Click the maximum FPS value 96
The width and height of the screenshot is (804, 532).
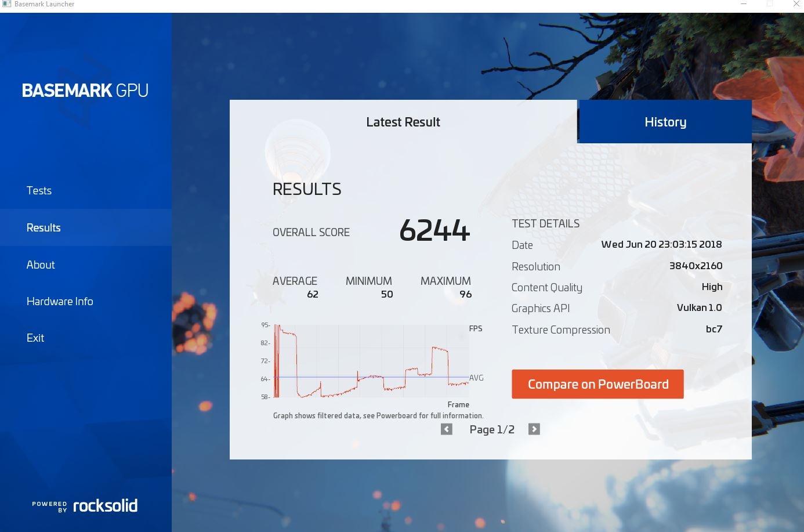click(x=465, y=294)
